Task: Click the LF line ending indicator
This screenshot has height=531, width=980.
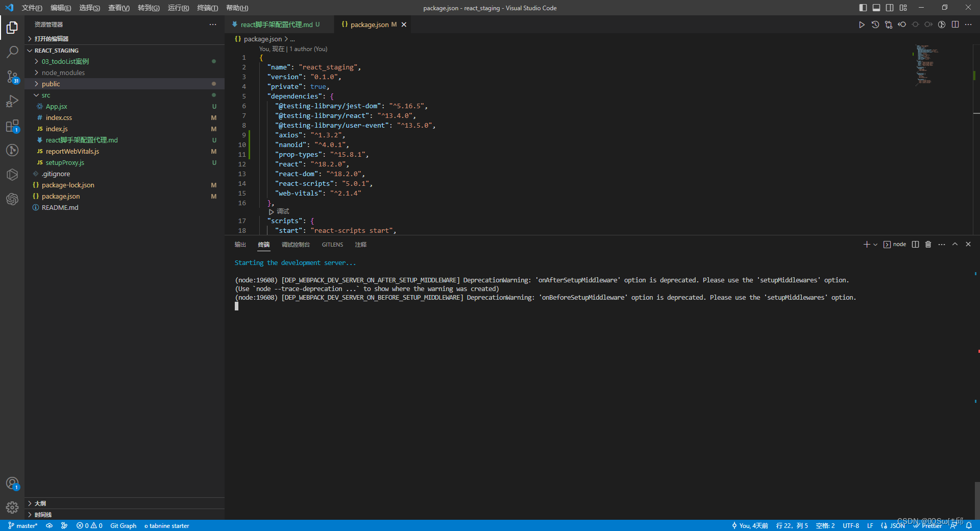Action: pyautogui.click(x=870, y=525)
